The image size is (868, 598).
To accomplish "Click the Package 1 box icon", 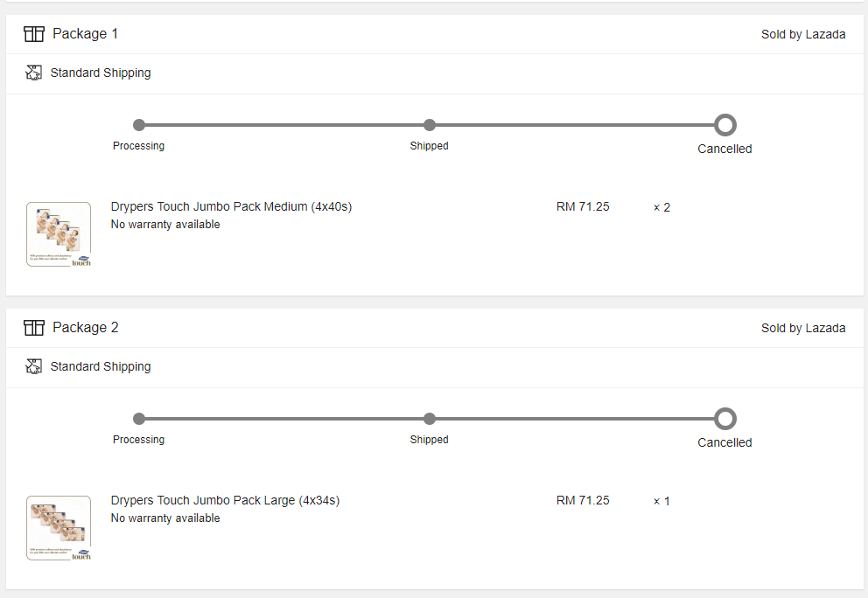I will [34, 34].
